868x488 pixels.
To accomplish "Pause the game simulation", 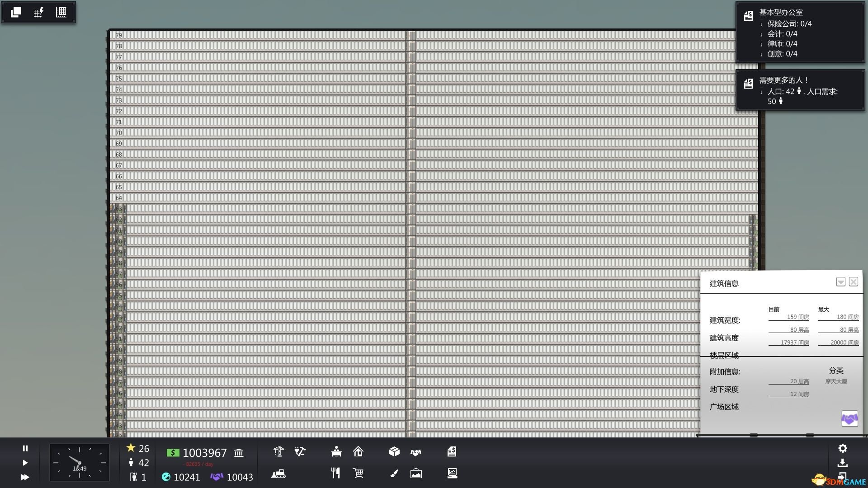I will coord(25,448).
